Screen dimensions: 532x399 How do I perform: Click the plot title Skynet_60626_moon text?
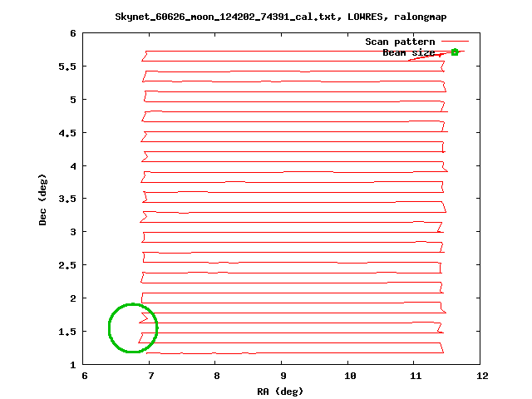coord(281,17)
